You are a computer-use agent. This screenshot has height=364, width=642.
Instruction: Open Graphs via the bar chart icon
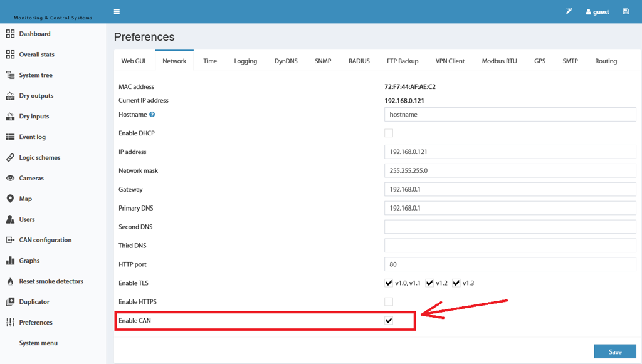10,261
